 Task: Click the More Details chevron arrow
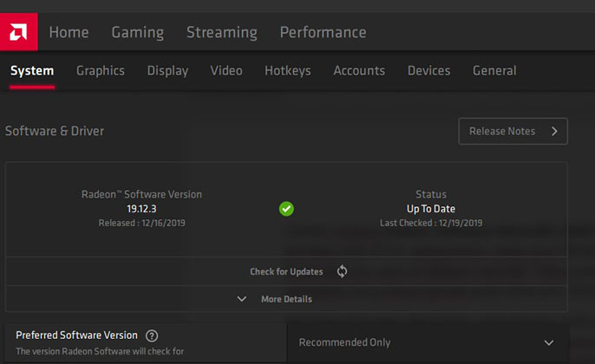242,299
